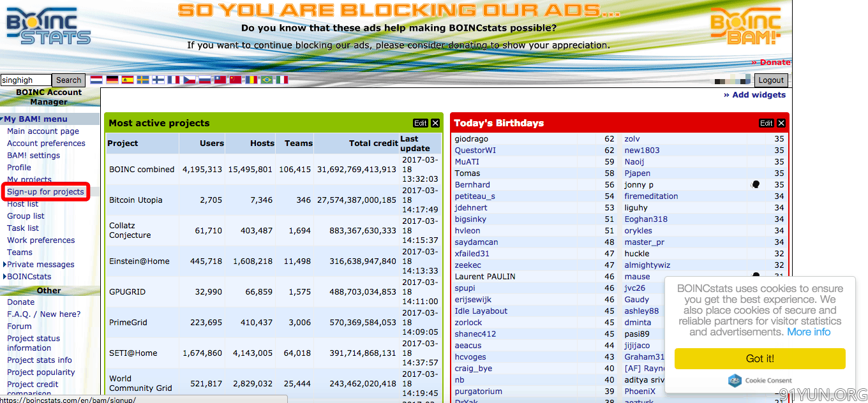Open firemeditation birthday user
Viewport: 868px width, 403px height.
click(651, 196)
